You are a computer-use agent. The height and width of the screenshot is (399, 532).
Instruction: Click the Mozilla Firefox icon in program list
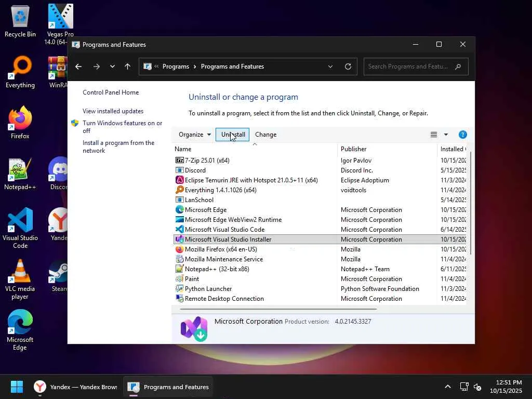pos(179,249)
